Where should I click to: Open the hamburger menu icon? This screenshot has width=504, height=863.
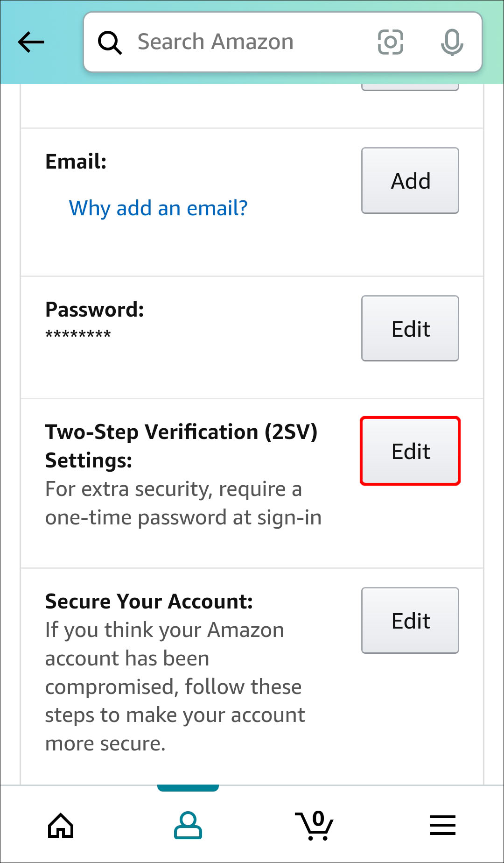tap(442, 825)
